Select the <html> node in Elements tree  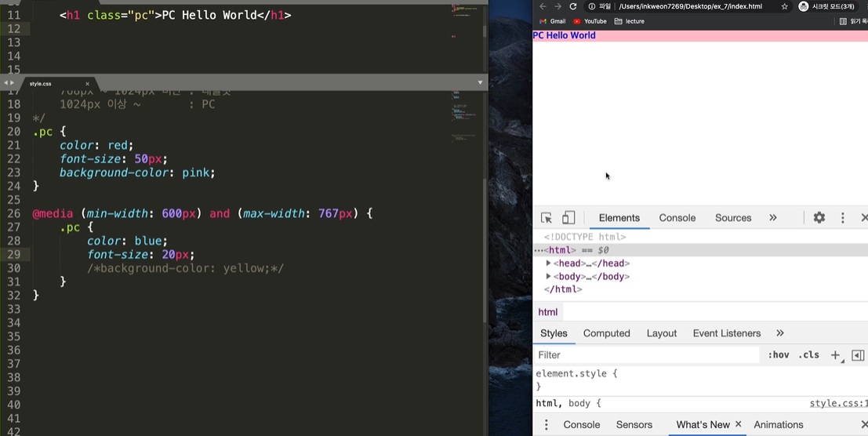point(700,250)
